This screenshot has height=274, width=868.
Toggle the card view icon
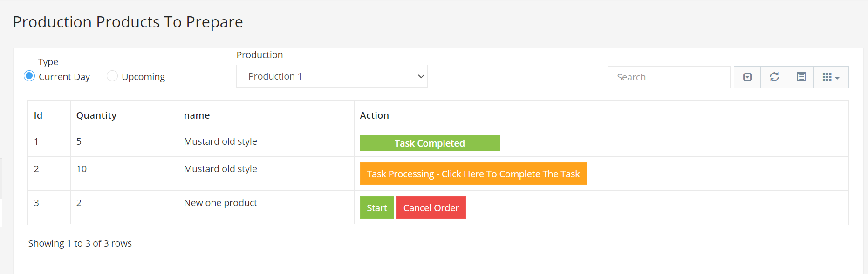tap(800, 77)
